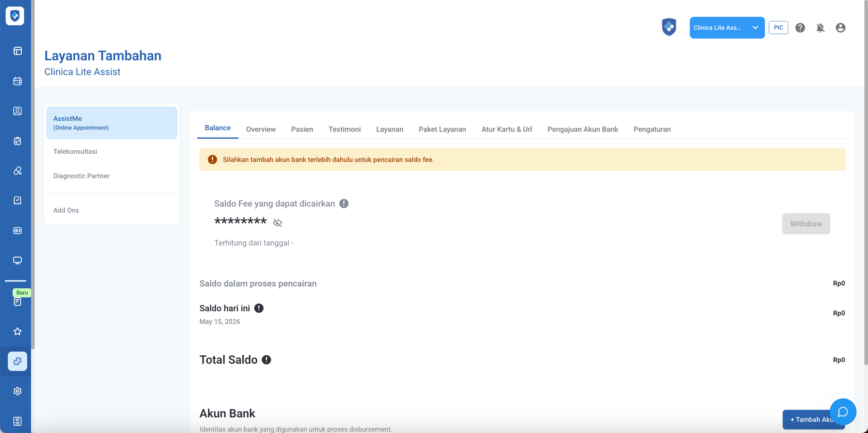Image resolution: width=868 pixels, height=433 pixels.
Task: Click info icon beside Total Saldo
Action: pos(266,360)
